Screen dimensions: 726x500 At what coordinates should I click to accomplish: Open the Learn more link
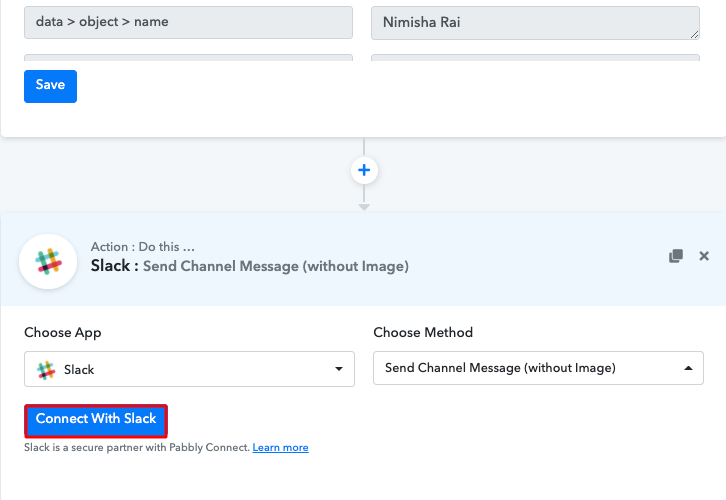pyautogui.click(x=281, y=448)
